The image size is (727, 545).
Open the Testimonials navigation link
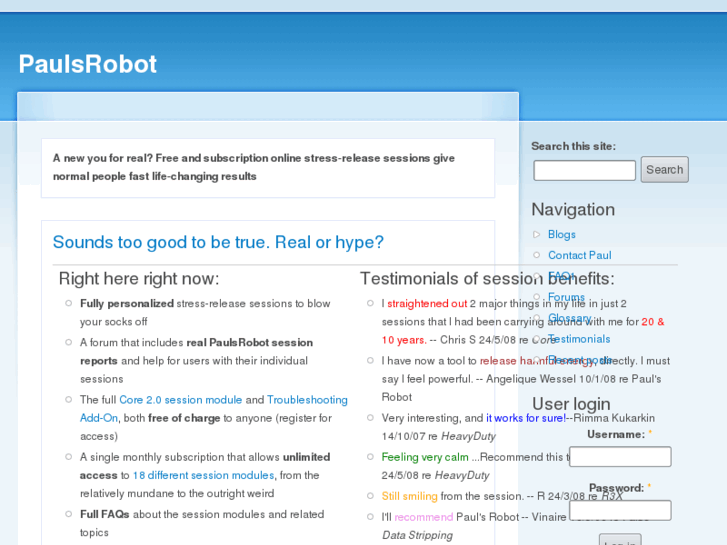579,339
